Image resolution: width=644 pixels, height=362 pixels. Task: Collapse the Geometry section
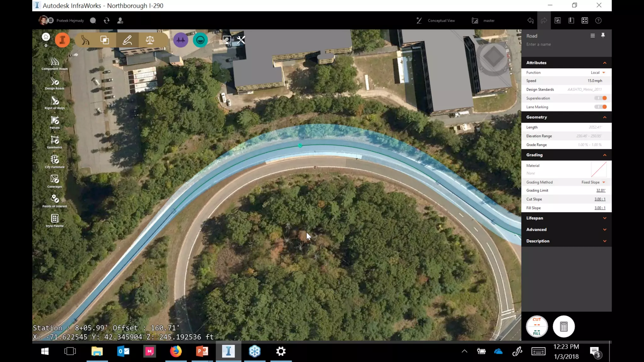click(604, 117)
